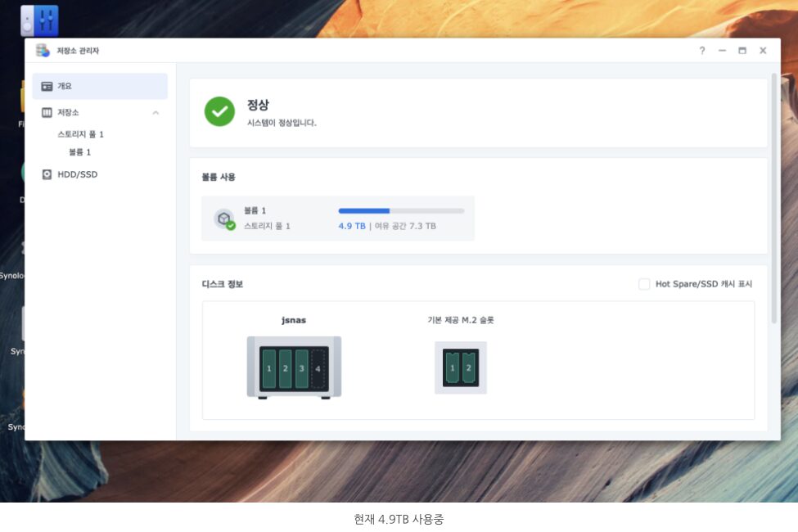Click the 개요 overview sidebar icon
The image size is (798, 532).
point(47,86)
